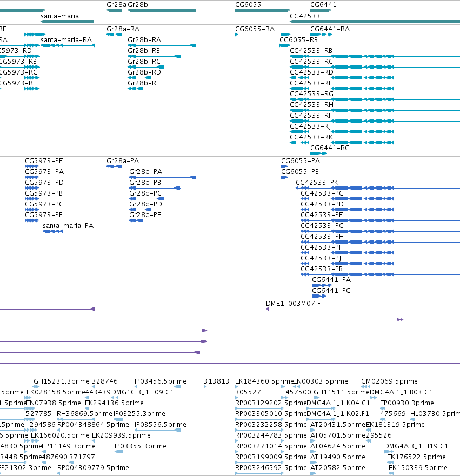Click the DME1-003M07.F feature label
The image size is (460, 476).
click(x=294, y=304)
